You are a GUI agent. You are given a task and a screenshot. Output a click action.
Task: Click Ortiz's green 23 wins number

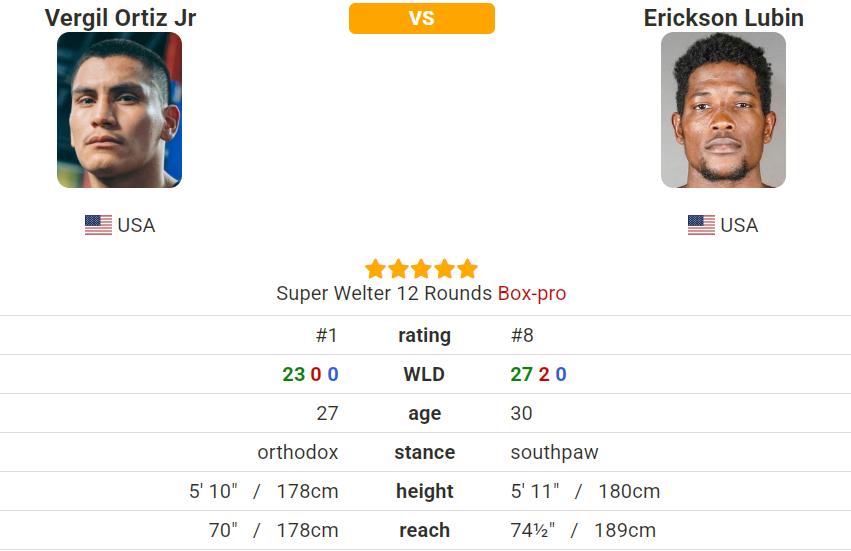pyautogui.click(x=294, y=374)
